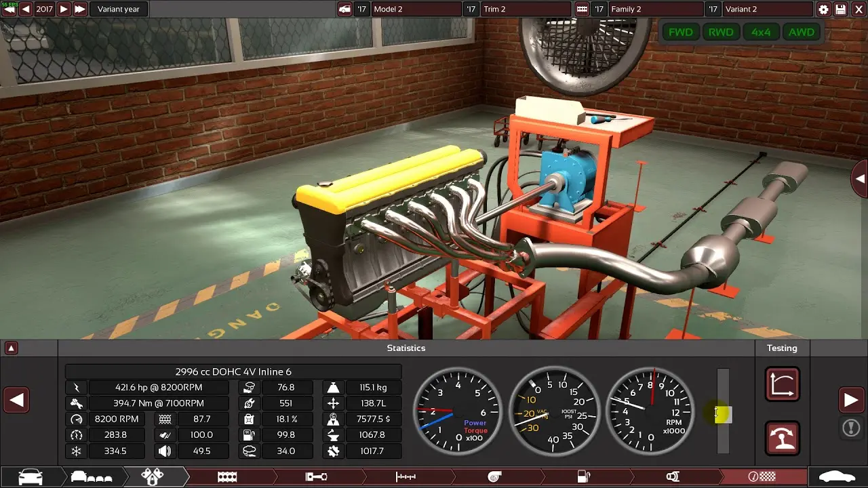Click the throttle lever test button
This screenshot has height=488, width=868.
click(x=783, y=437)
